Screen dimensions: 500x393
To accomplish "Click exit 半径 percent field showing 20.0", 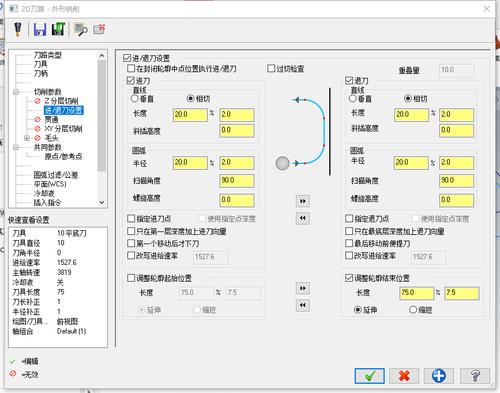I will click(x=411, y=163).
